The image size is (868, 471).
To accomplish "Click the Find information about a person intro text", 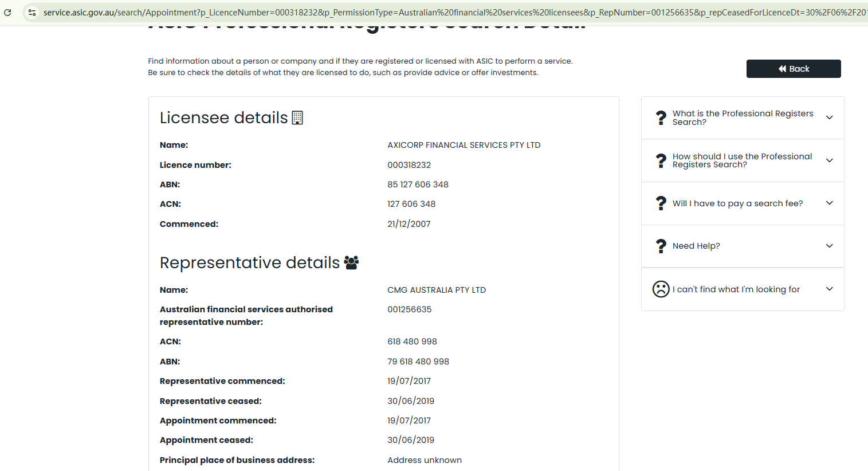I will [x=360, y=61].
